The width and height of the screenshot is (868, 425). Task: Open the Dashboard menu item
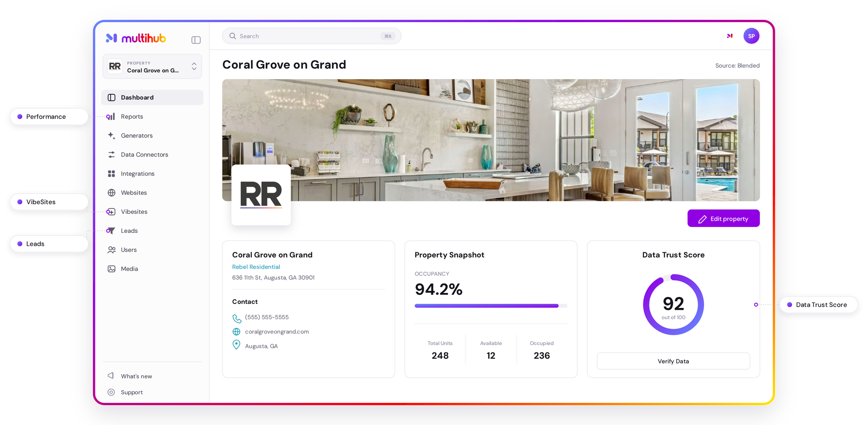152,98
